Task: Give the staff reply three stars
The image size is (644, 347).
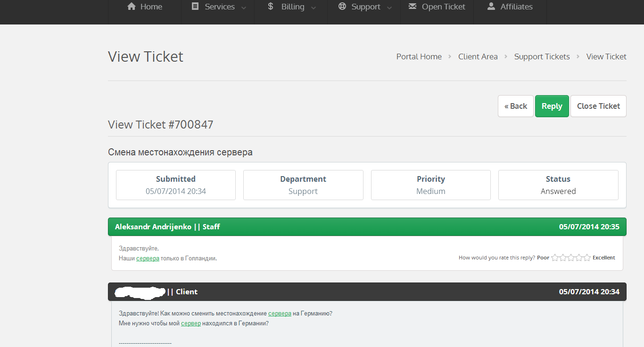Action: pos(571,258)
